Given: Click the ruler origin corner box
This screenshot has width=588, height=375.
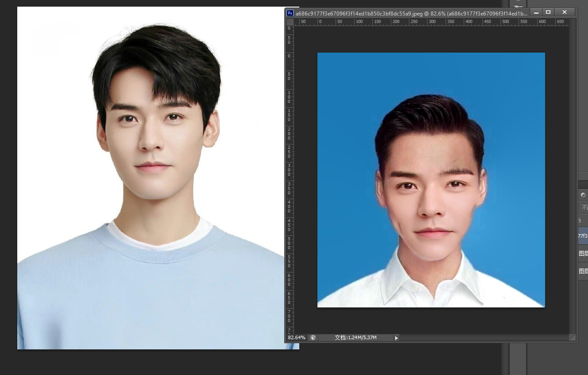Looking at the screenshot, I should (x=290, y=22).
